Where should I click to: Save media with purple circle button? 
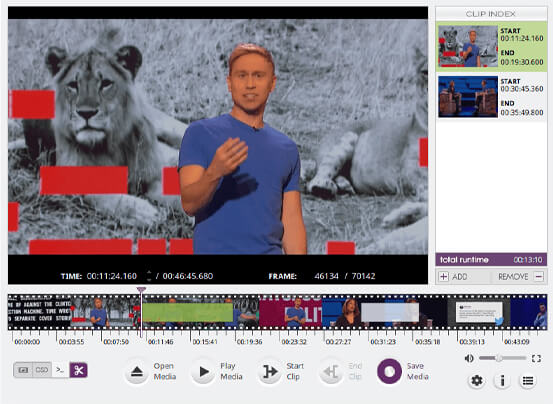click(389, 371)
